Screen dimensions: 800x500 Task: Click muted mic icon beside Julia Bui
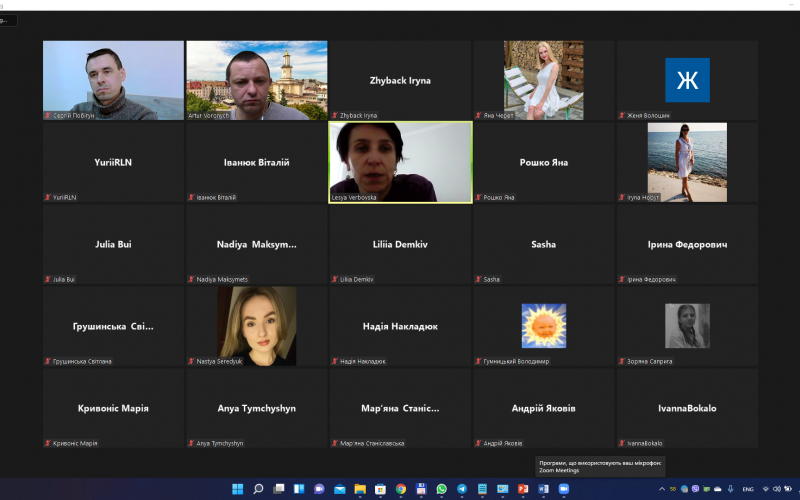[x=47, y=279]
